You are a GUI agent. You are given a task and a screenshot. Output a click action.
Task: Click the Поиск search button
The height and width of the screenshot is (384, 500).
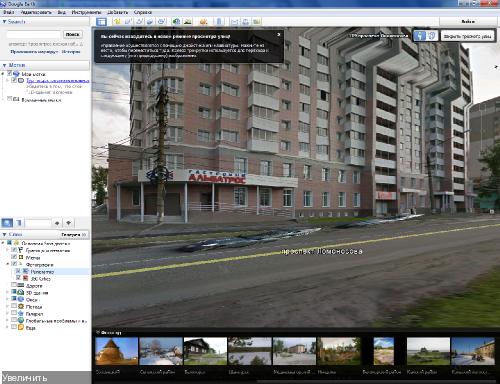coord(72,34)
